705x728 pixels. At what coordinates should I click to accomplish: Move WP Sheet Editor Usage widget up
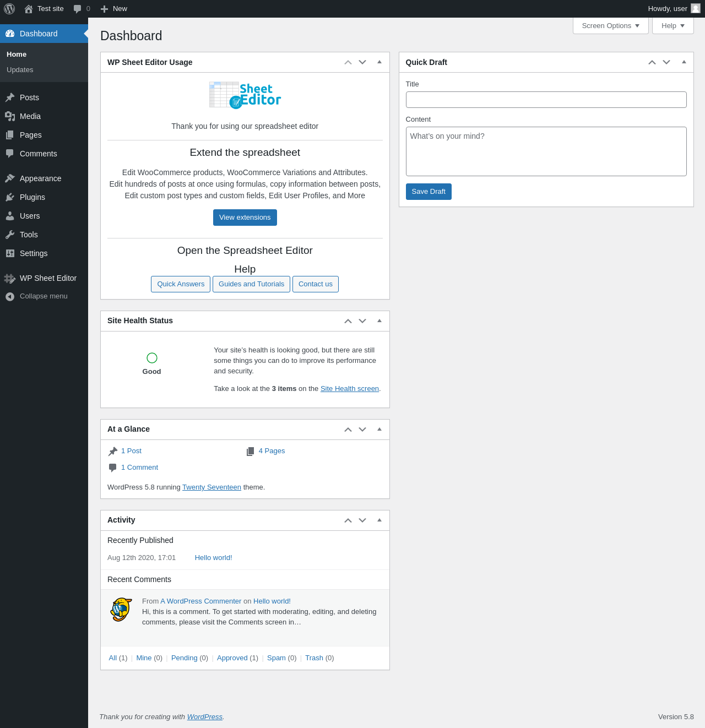point(348,62)
